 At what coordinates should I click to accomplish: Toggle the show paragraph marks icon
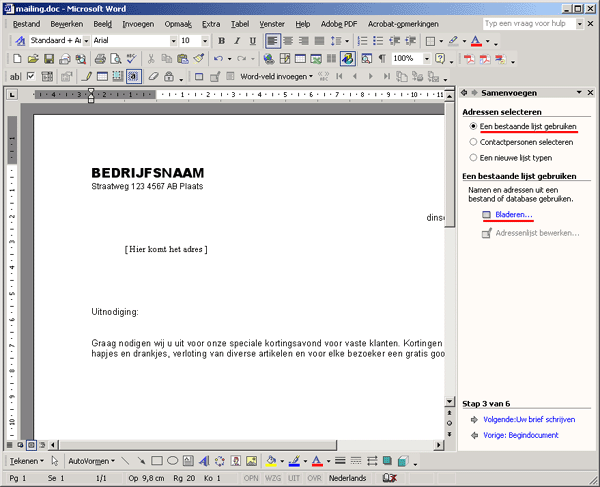(x=381, y=59)
